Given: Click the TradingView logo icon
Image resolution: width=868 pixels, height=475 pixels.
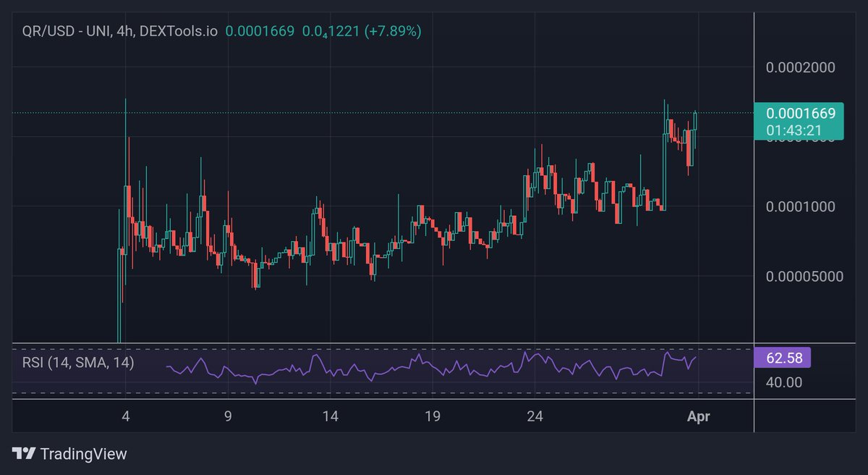Looking at the screenshot, I should coord(25,454).
